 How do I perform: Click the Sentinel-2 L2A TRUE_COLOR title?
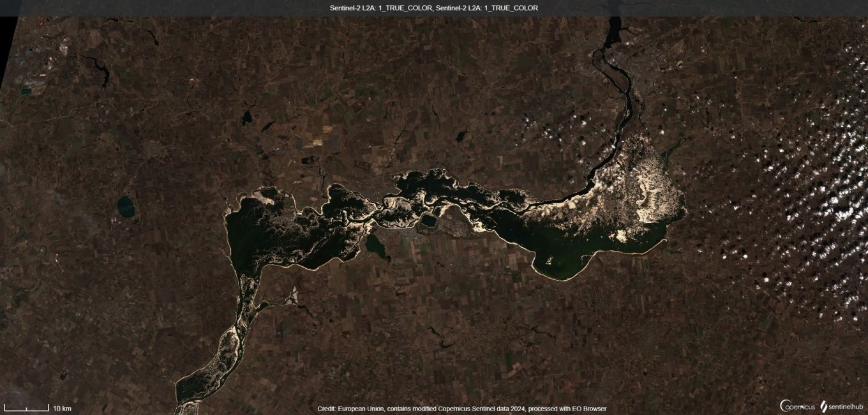pyautogui.click(x=433, y=8)
